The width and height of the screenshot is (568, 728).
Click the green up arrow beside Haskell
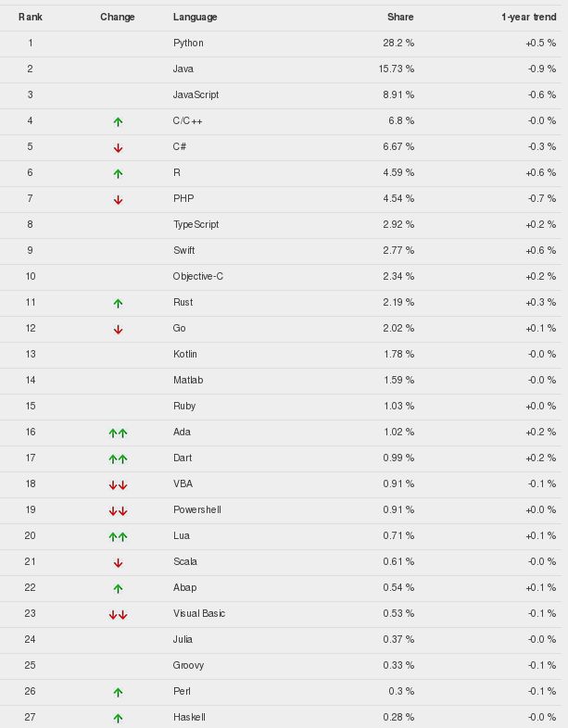(x=118, y=718)
